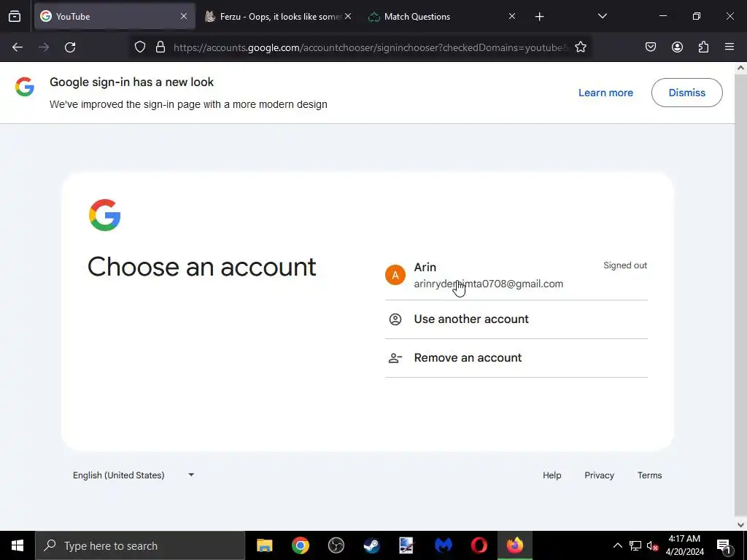Screen dimensions: 747x560
Task: Open the Learn more link
Action: (x=605, y=93)
